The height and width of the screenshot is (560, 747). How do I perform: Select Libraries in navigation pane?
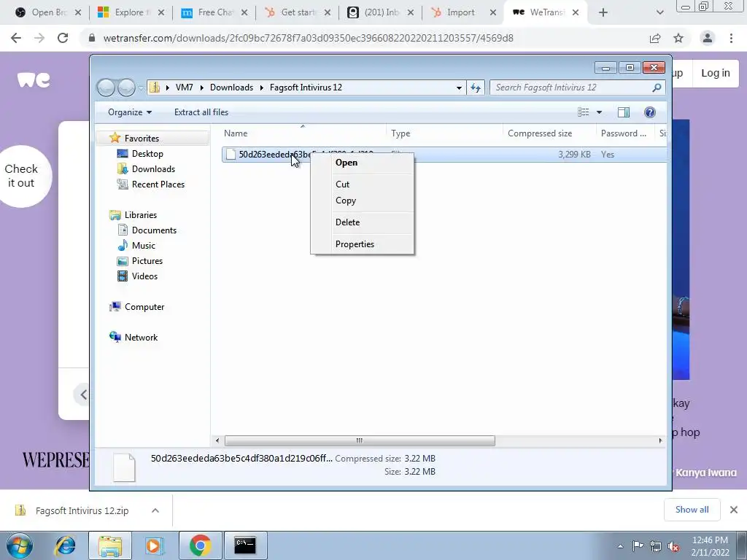click(141, 215)
